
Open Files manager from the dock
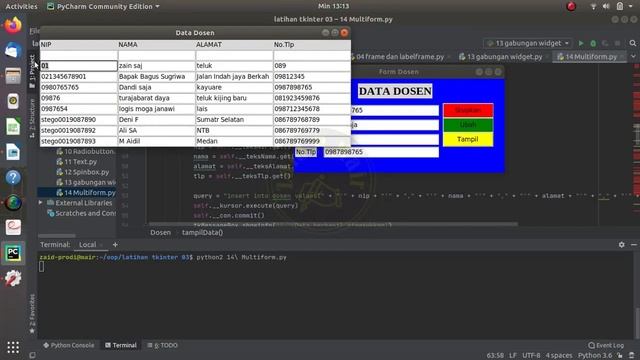point(13,76)
